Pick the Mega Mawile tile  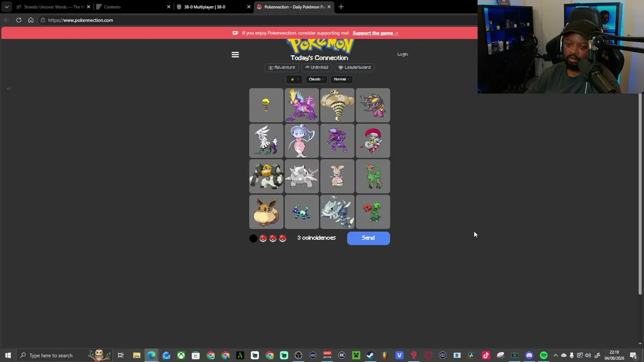pyautogui.click(x=373, y=105)
